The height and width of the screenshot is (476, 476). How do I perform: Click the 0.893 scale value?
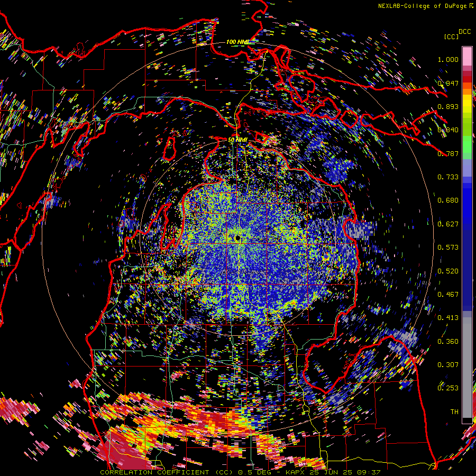(448, 106)
